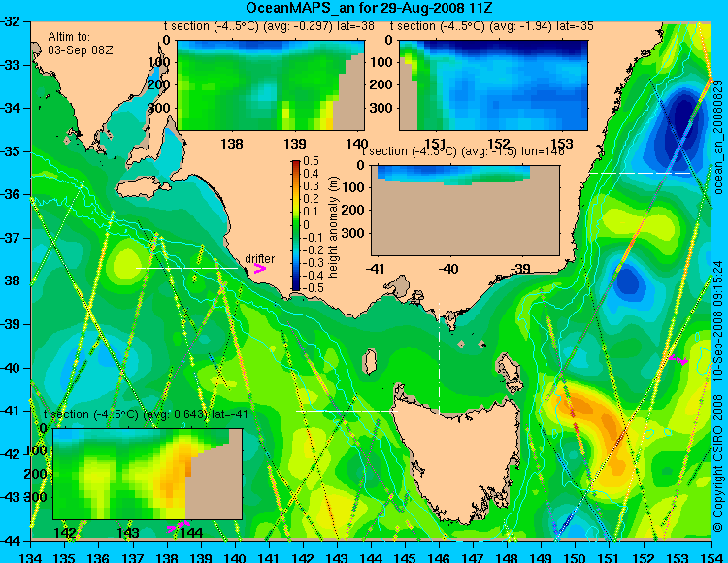
Task: Open the lat=-35 temperature section inset
Action: click(x=493, y=85)
